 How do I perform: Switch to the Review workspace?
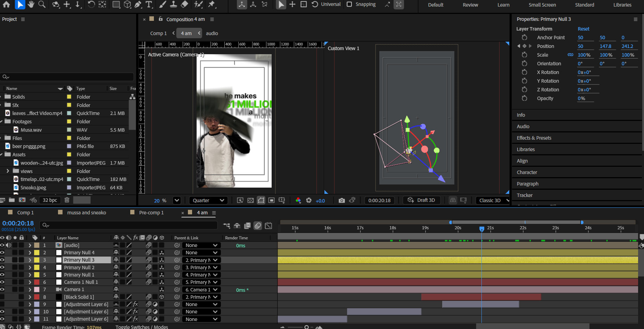click(470, 5)
